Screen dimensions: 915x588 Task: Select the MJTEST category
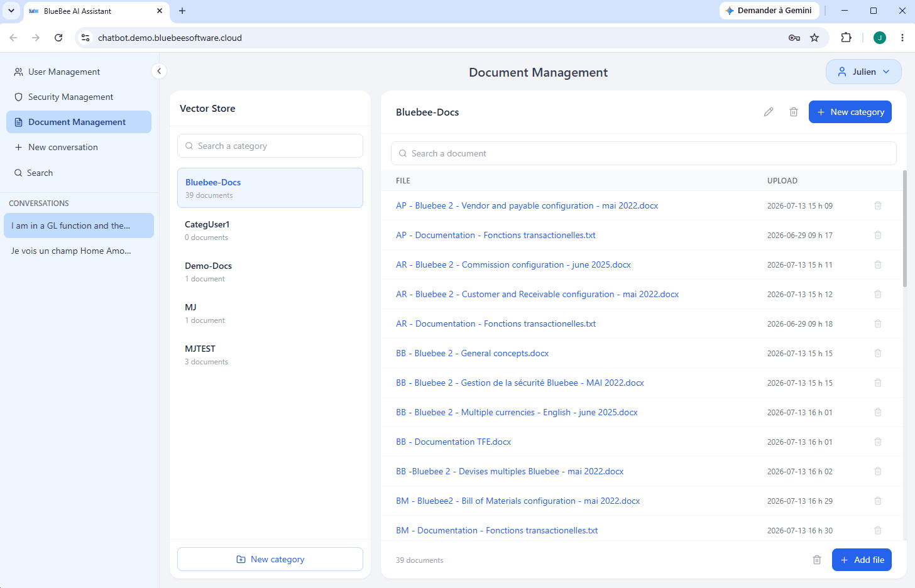[270, 354]
